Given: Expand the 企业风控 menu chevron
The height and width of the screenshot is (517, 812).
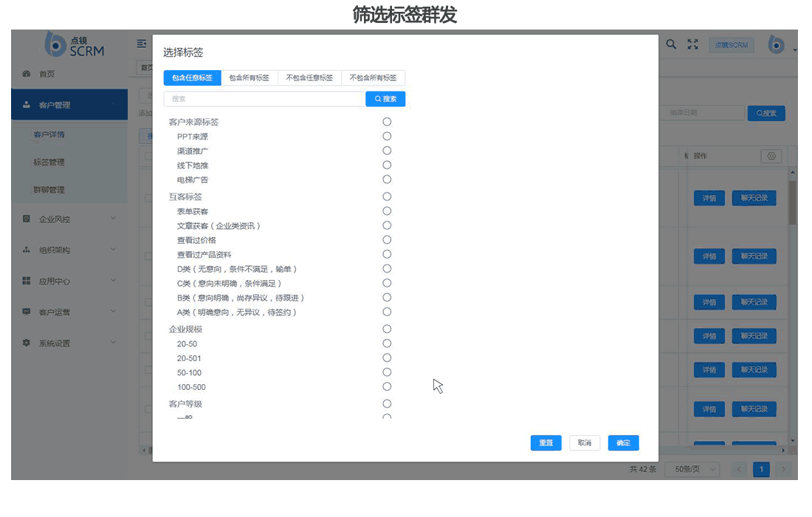Looking at the screenshot, I should pyautogui.click(x=114, y=218).
